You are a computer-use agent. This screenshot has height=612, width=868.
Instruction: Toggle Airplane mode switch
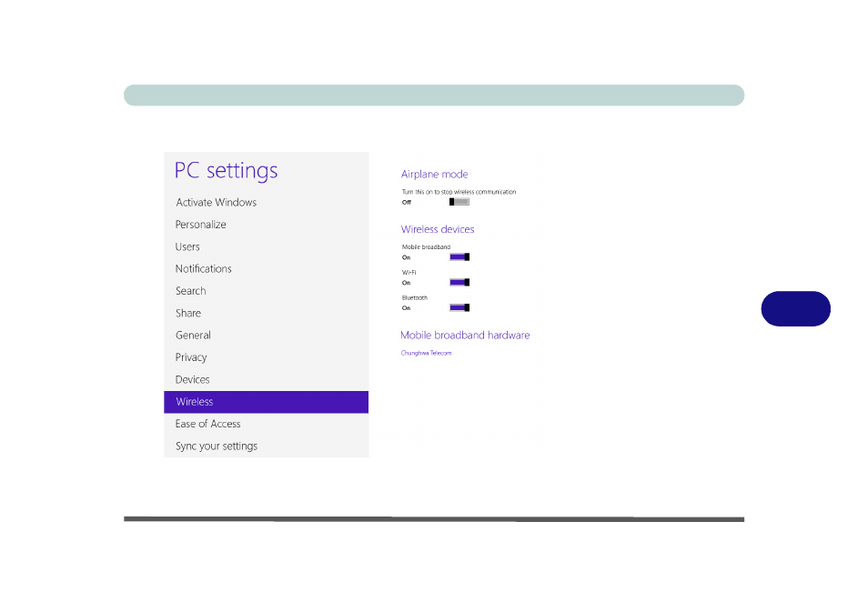459,202
